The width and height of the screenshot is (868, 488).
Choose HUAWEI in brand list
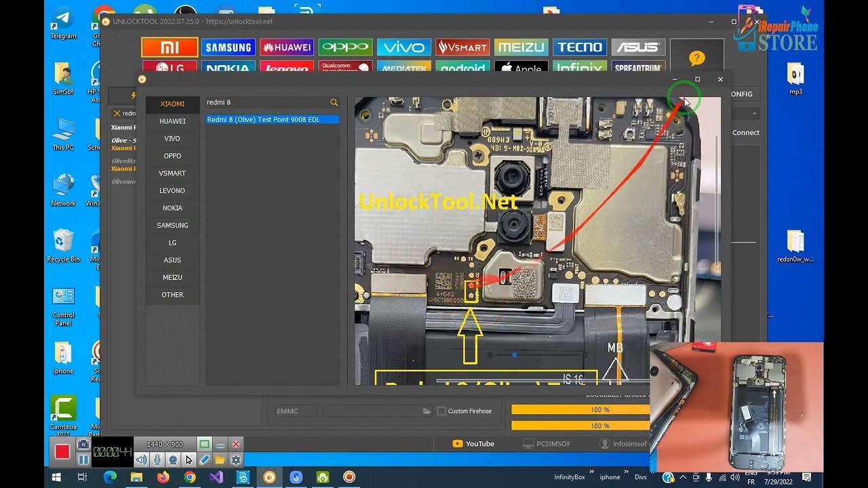172,121
